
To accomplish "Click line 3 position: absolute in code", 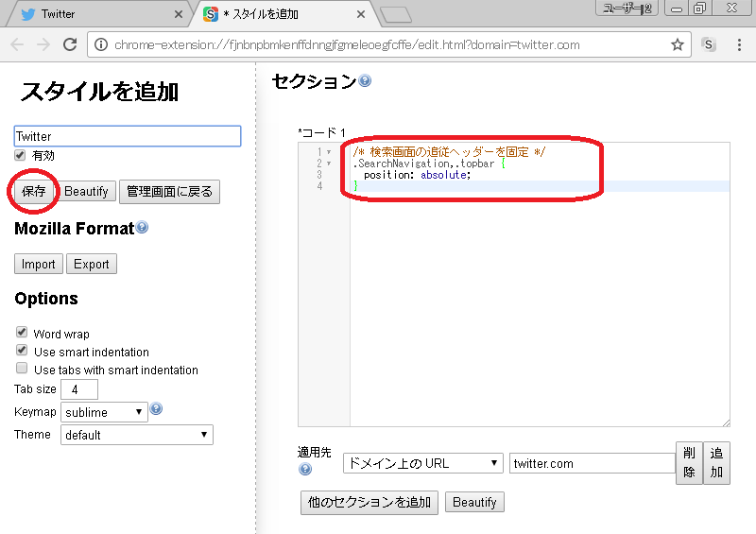I will (x=417, y=175).
